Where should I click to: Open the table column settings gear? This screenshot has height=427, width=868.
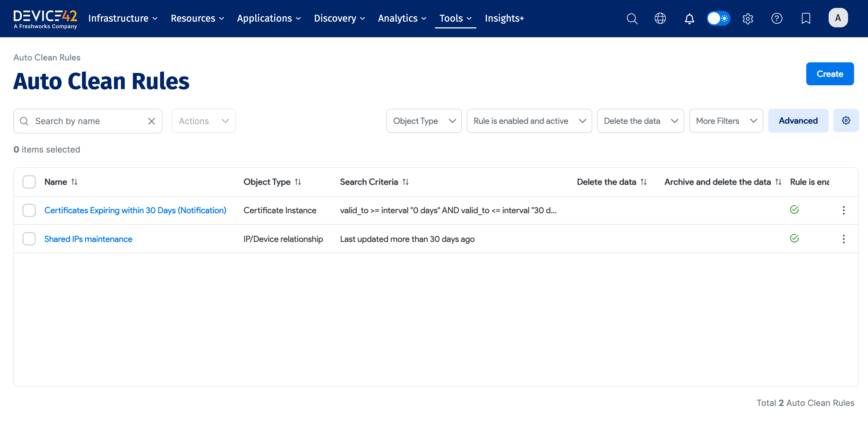click(846, 121)
